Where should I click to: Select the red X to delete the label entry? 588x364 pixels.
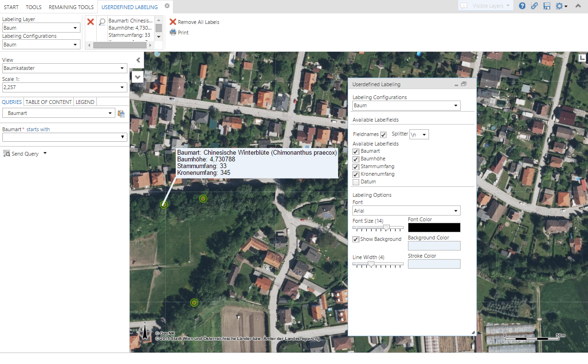coord(90,22)
